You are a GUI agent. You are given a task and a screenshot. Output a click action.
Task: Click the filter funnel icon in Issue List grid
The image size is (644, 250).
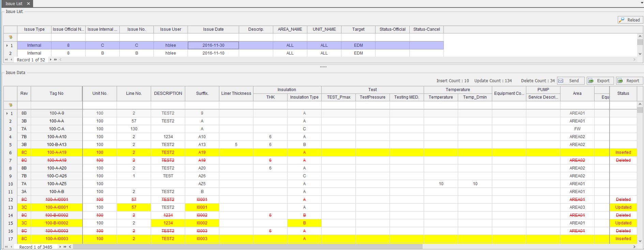pyautogui.click(x=11, y=37)
